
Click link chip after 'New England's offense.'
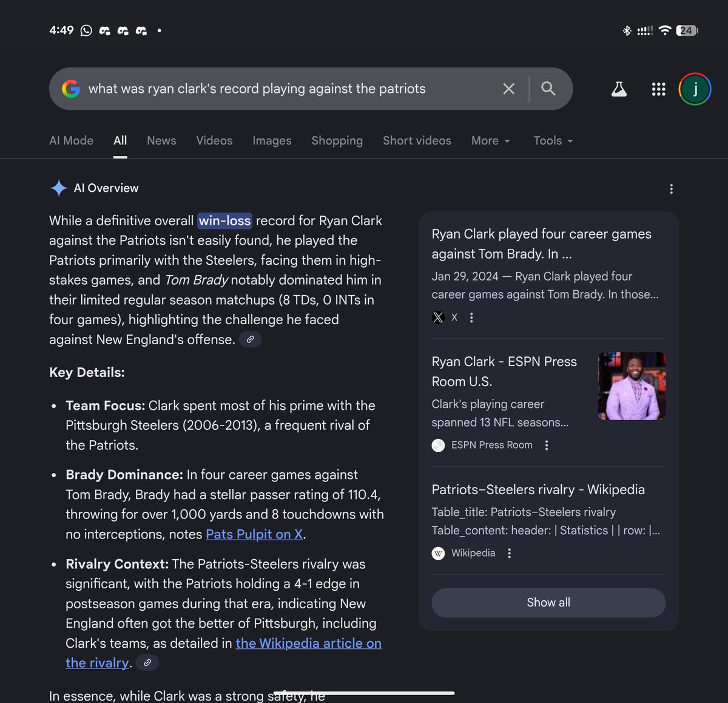pyautogui.click(x=250, y=339)
